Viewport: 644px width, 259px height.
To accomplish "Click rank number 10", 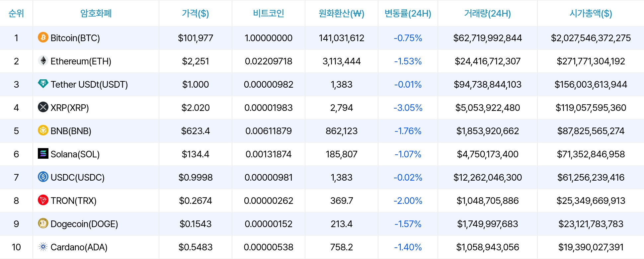I will [x=16, y=247].
